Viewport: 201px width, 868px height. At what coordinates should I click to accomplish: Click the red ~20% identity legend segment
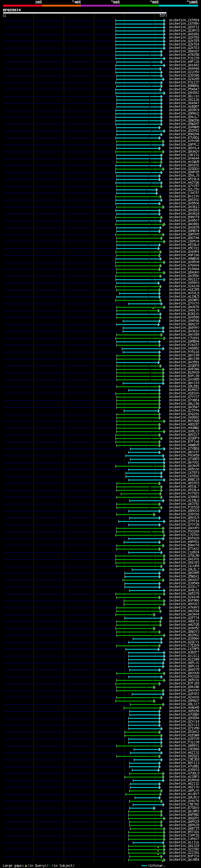(x=23, y=5)
